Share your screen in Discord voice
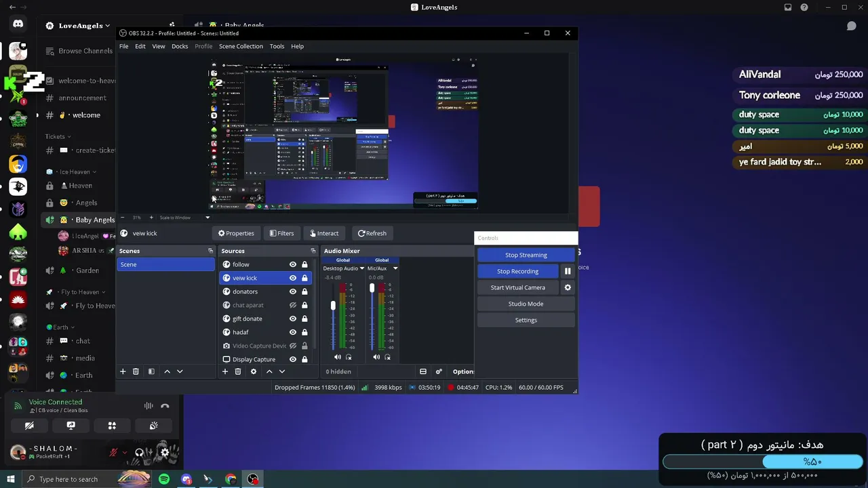 pyautogui.click(x=71, y=426)
